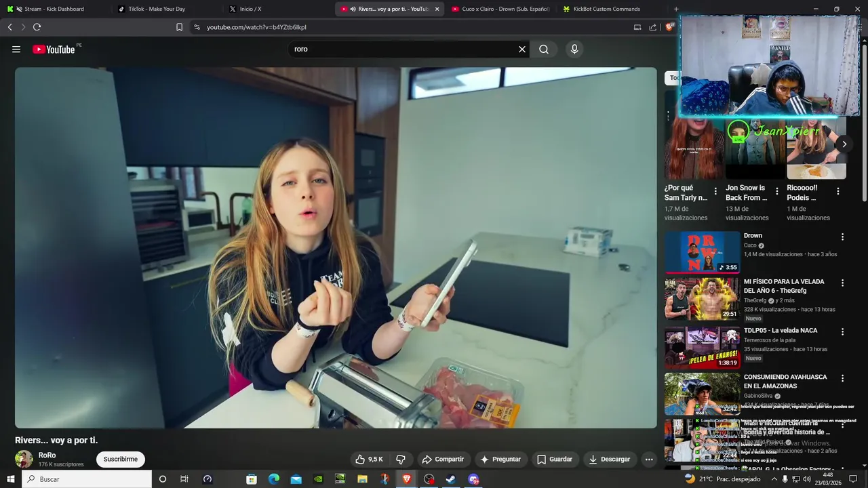868x488 pixels.
Task: Open options for 'Jon Snow is Back' short
Action: (777, 192)
